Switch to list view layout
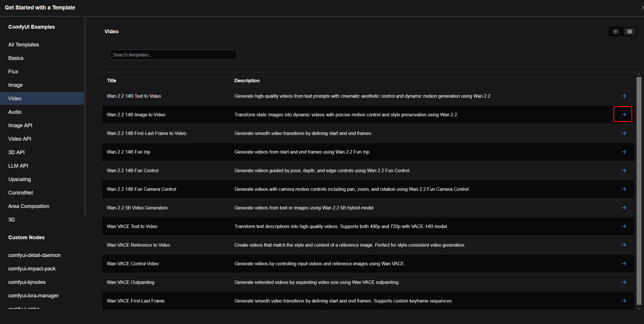 (x=630, y=32)
